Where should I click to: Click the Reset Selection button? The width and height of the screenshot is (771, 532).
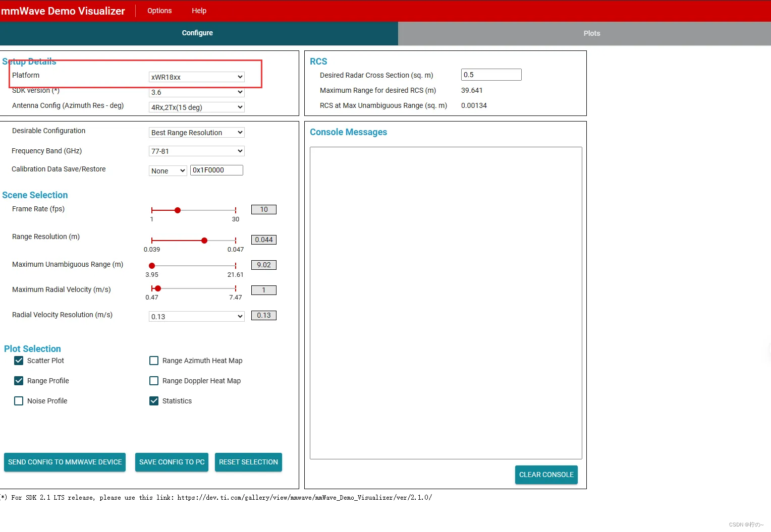[x=248, y=462]
